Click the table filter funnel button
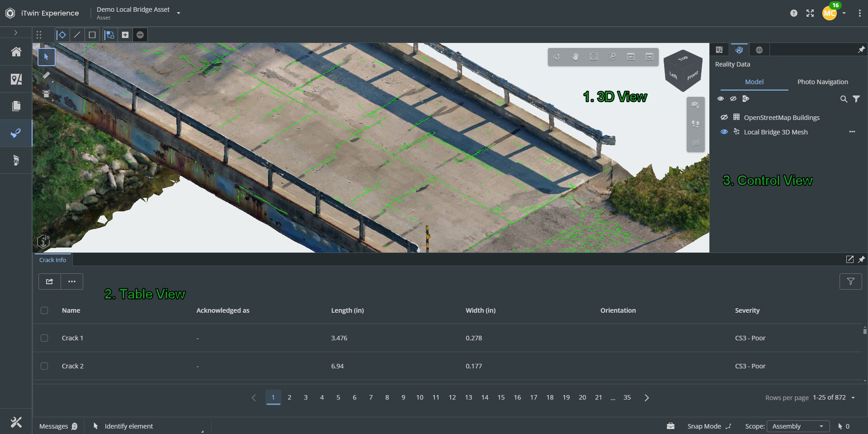The width and height of the screenshot is (868, 434). click(x=850, y=281)
